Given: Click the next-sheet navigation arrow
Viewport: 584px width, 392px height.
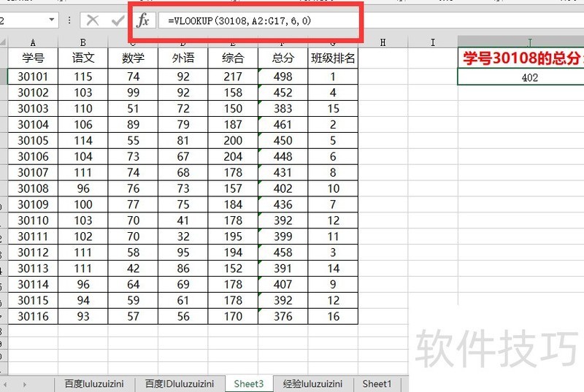Looking at the screenshot, I should tap(25, 384).
